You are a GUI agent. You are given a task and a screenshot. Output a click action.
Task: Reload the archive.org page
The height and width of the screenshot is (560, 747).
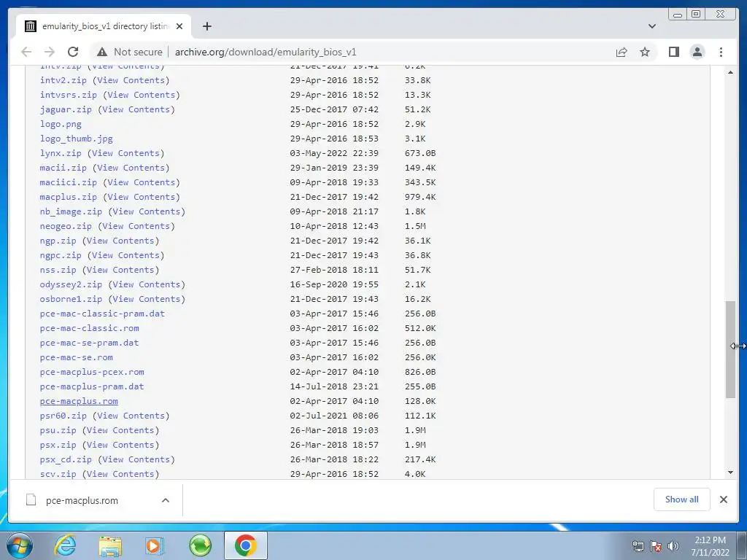pos(73,52)
